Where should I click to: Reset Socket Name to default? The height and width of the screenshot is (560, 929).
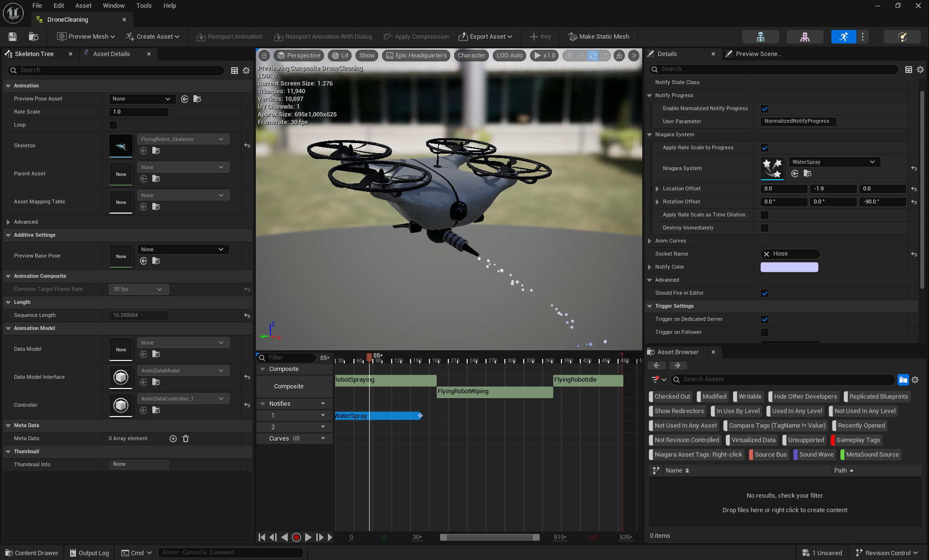[x=914, y=254]
